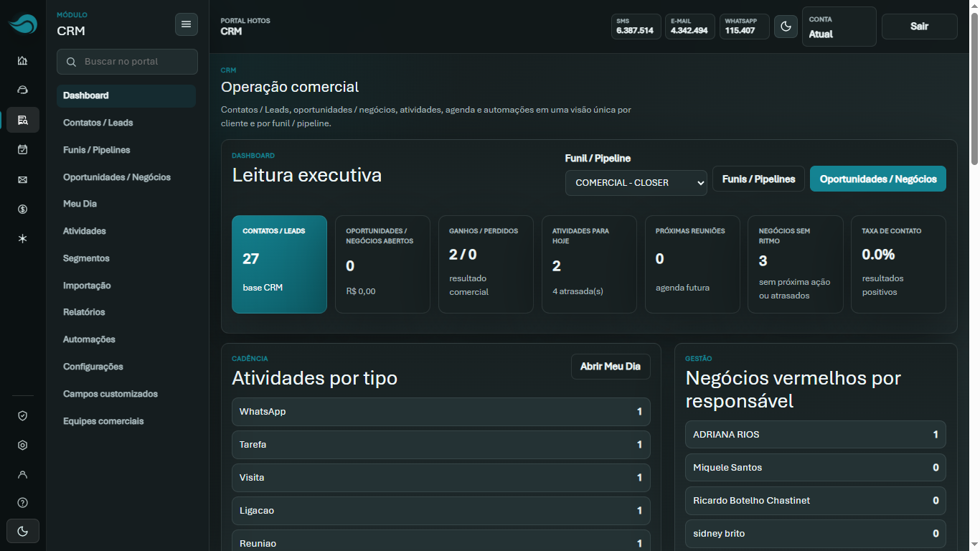Click the Buscar no portal search field
980x551 pixels.
(128, 62)
